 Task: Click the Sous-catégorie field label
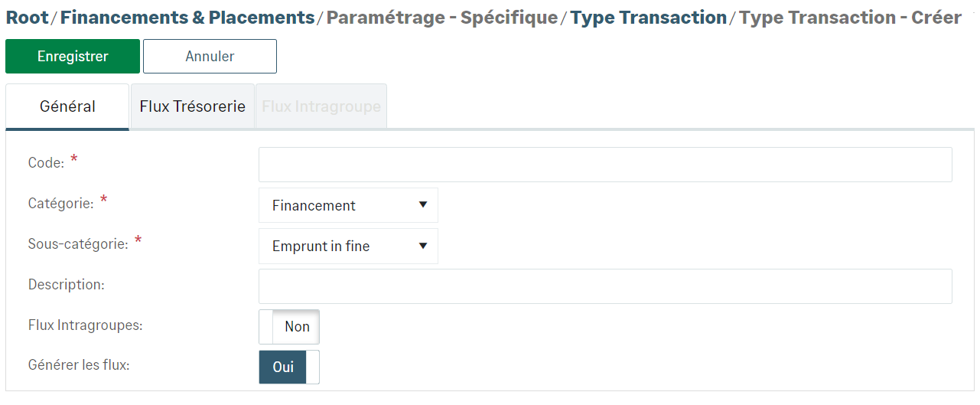(78, 243)
